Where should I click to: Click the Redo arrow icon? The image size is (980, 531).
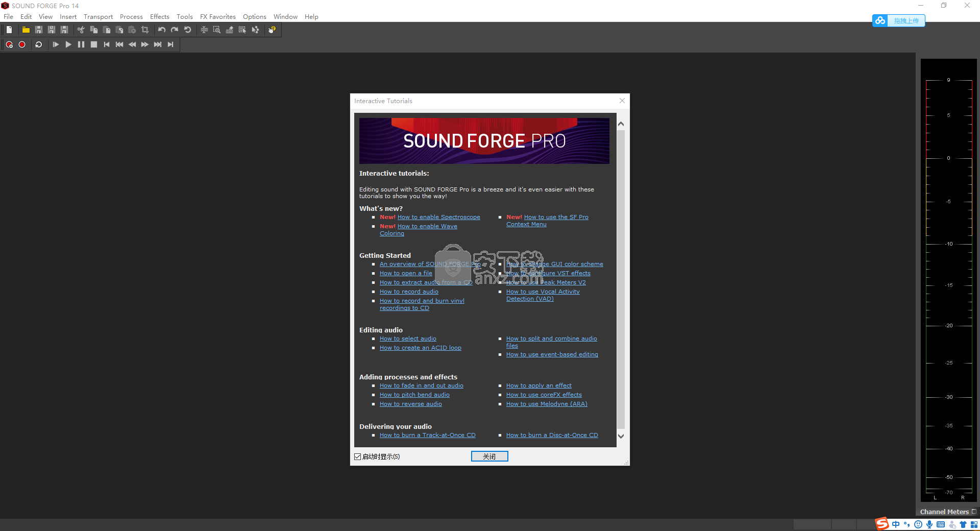tap(175, 30)
